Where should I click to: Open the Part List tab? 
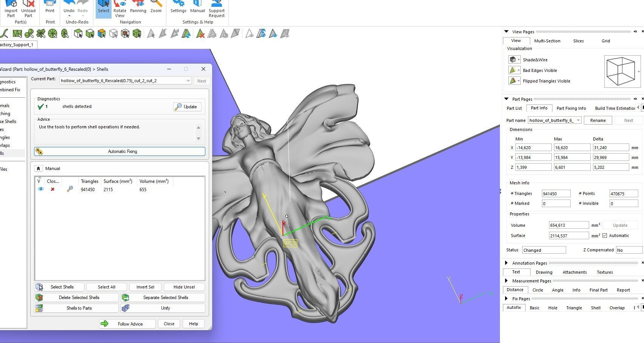[x=514, y=108]
